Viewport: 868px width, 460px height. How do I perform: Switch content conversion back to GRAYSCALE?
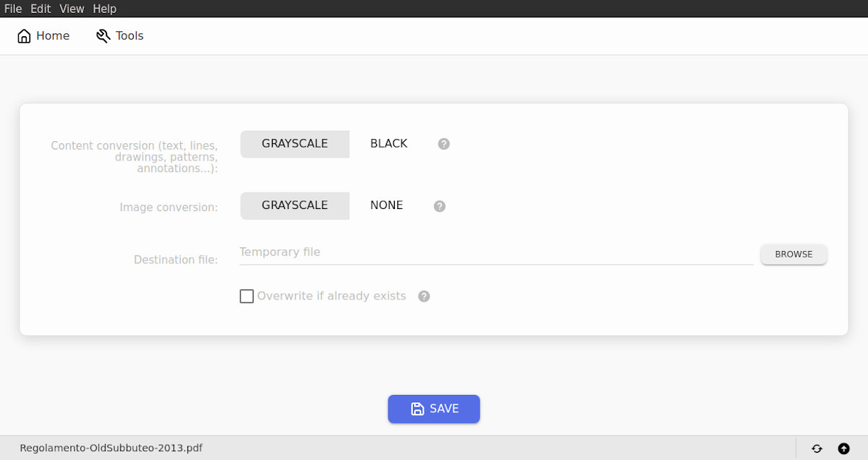pos(294,144)
